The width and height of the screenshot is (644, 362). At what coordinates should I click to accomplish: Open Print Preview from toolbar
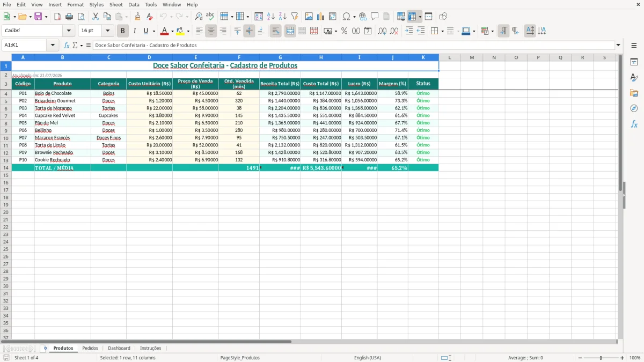coord(81,17)
